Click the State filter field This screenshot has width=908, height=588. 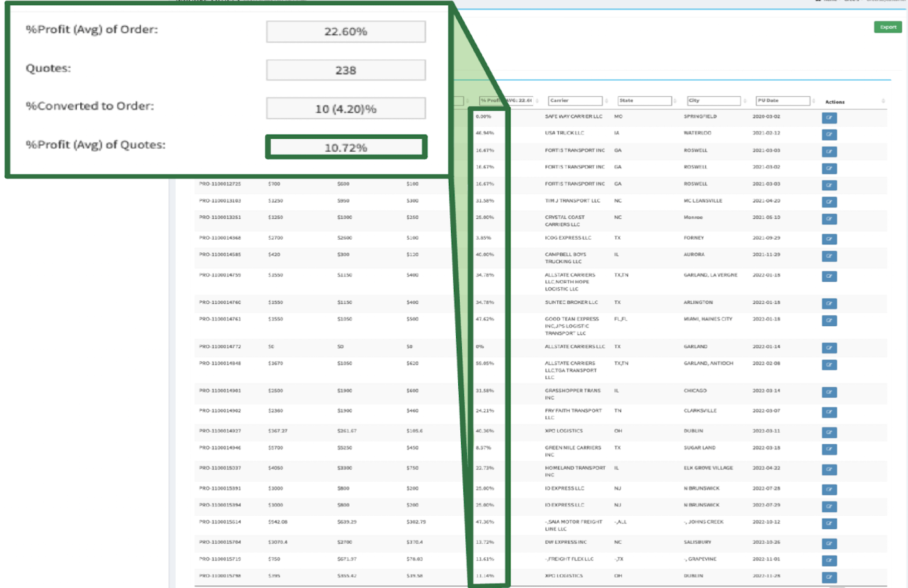point(644,101)
